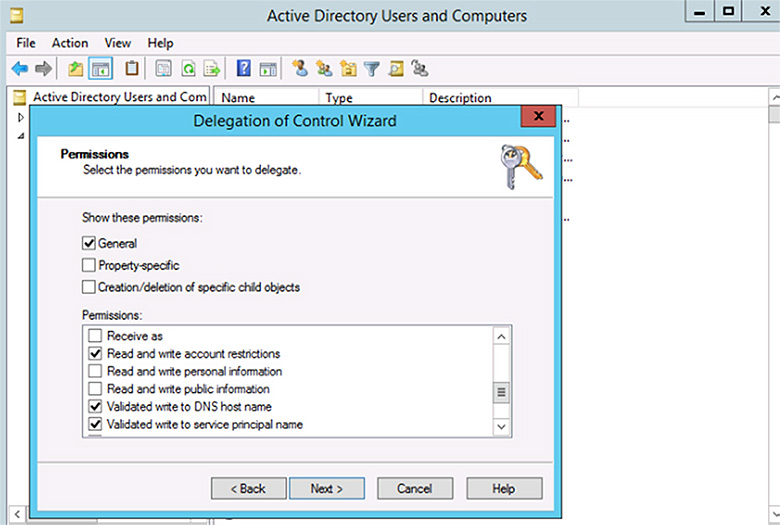Sort by the Description column header
This screenshot has height=525, width=780.
point(500,98)
